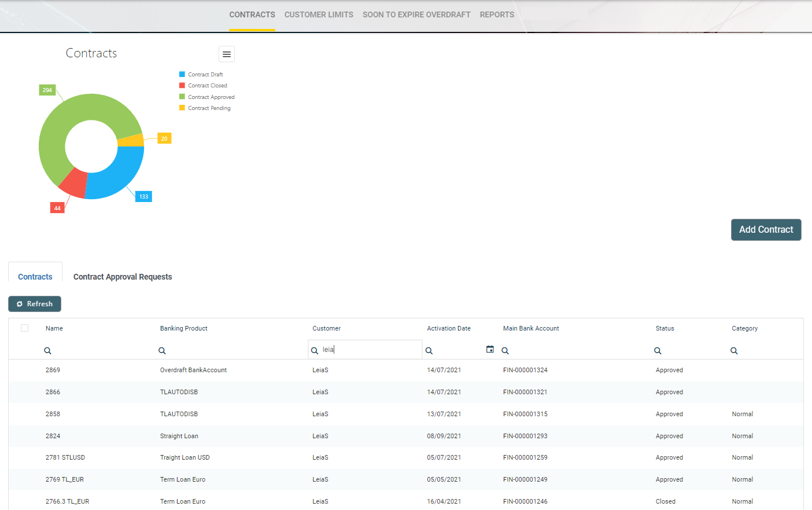Toggle Contract Draft legend item
The width and height of the screenshot is (812, 510).
205,75
